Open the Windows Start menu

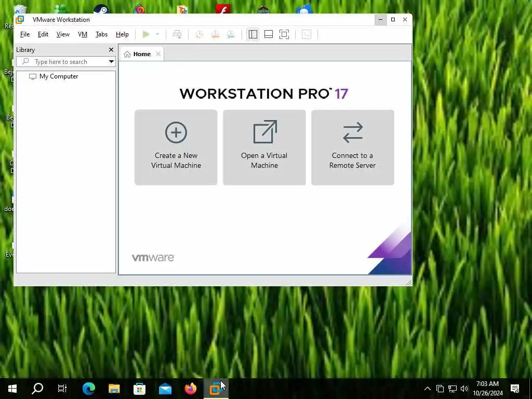pos(12,389)
